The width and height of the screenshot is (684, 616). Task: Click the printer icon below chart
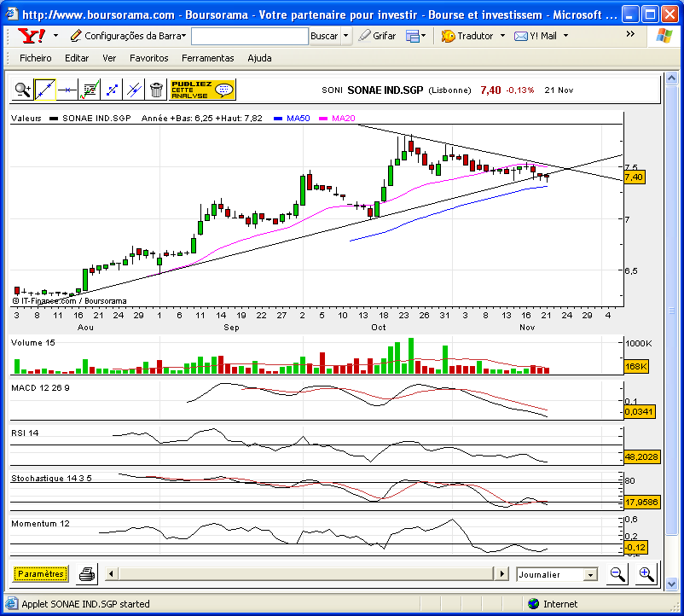click(x=87, y=573)
